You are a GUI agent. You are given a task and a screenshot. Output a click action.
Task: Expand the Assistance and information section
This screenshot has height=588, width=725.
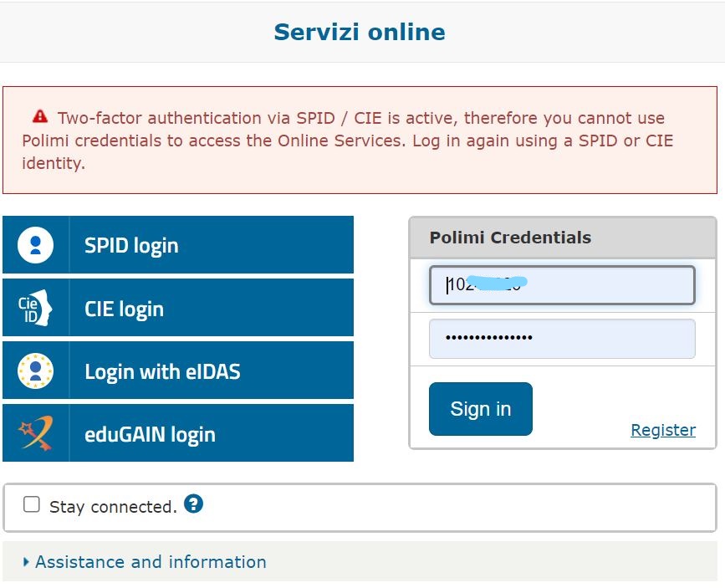tap(146, 562)
